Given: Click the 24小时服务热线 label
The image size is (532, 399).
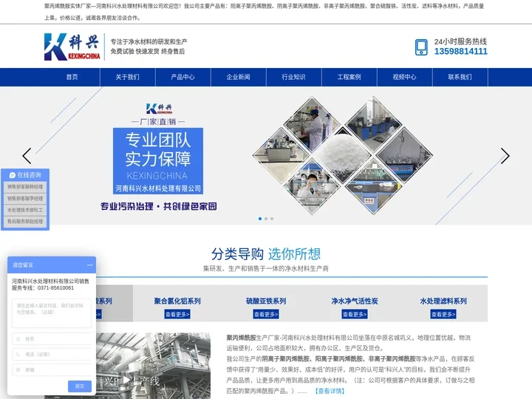Looking at the screenshot, I should click(x=460, y=41).
